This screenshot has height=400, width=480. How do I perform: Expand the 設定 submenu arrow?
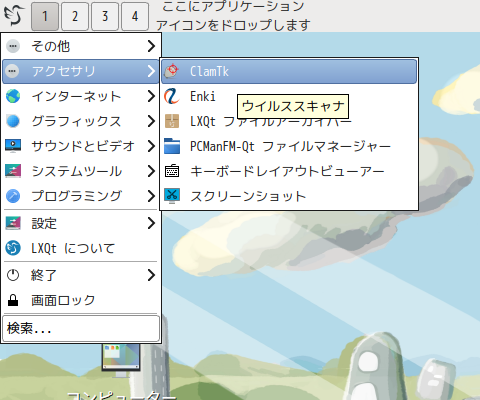point(151,223)
